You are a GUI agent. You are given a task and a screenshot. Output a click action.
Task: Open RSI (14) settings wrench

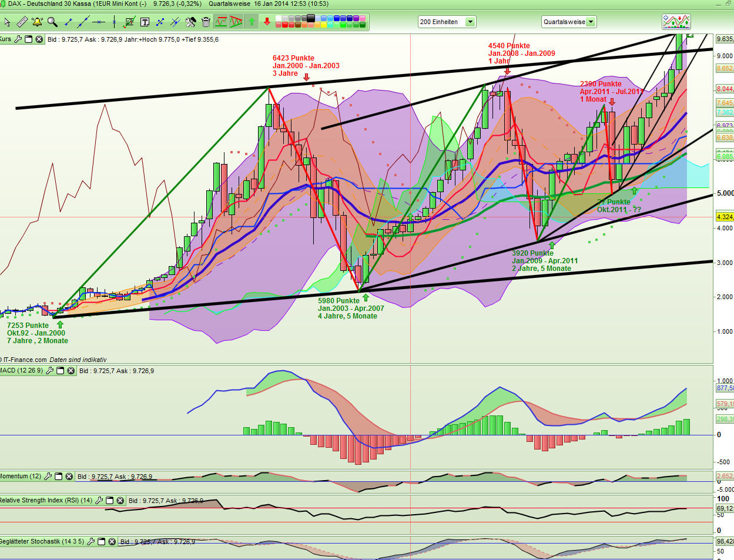(99, 501)
